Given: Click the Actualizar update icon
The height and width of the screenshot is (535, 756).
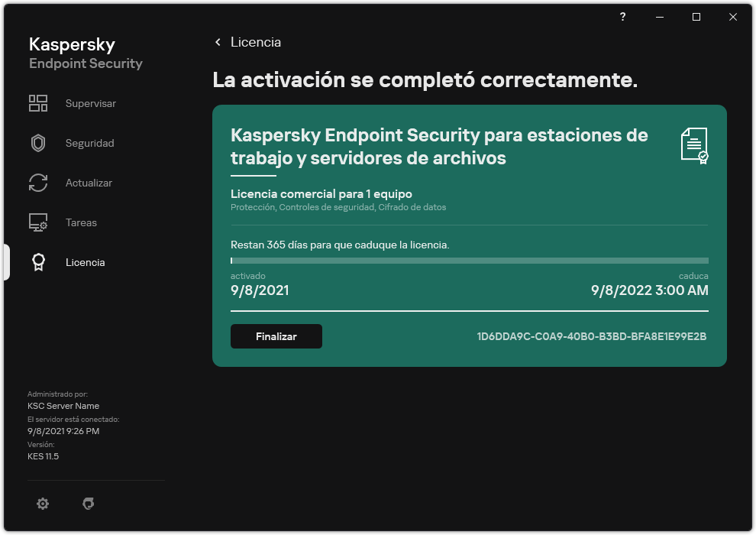Looking at the screenshot, I should [x=38, y=183].
